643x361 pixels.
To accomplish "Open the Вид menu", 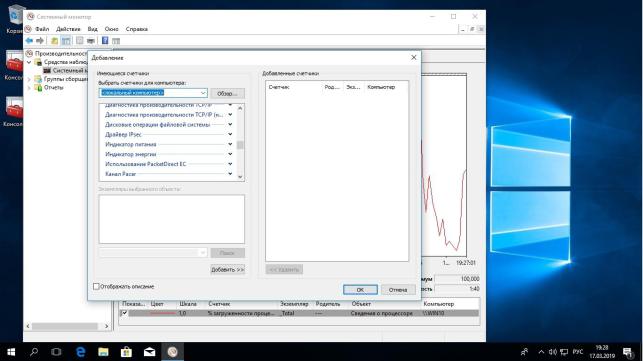I will (93, 29).
